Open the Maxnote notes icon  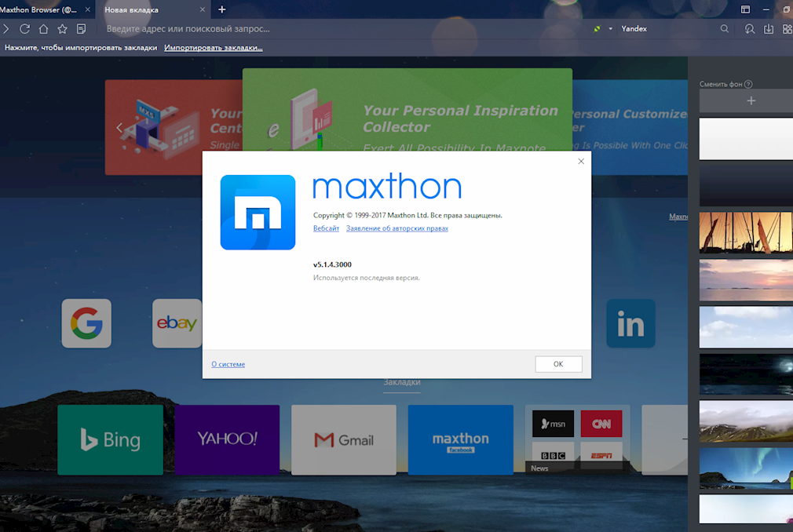[x=81, y=29]
